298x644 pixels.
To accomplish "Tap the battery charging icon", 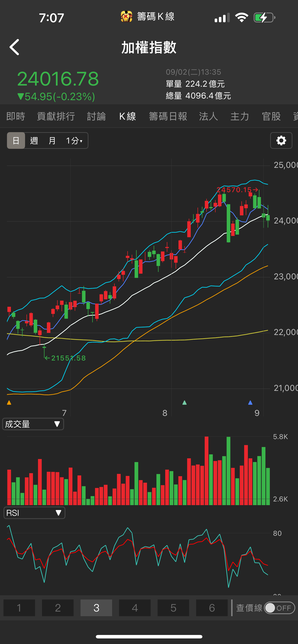I will click(265, 17).
